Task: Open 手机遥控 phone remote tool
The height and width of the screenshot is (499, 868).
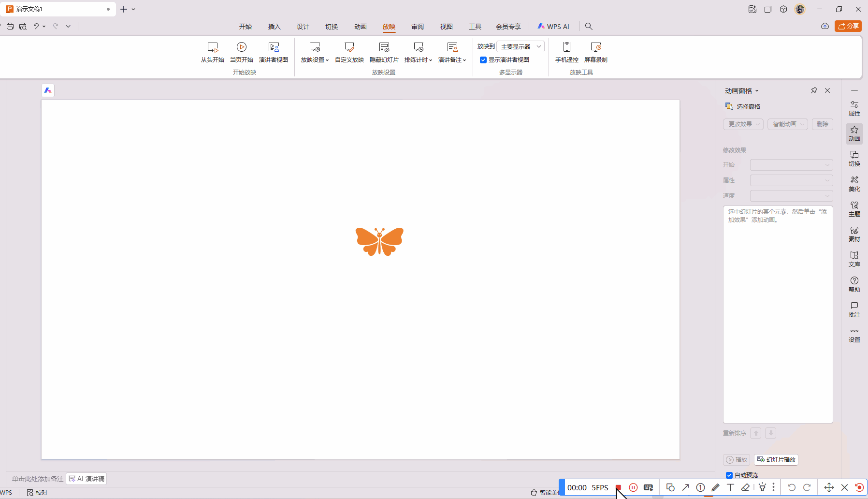Action: tap(567, 47)
